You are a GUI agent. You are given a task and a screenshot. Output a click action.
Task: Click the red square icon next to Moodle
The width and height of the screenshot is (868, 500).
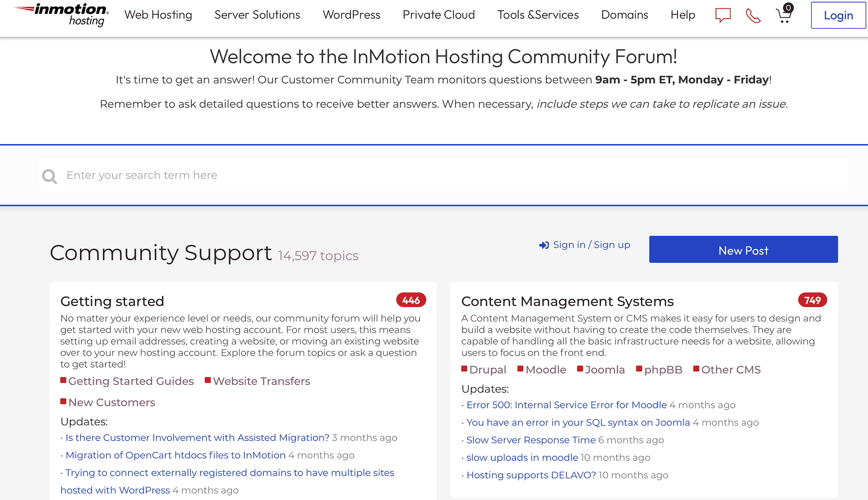(x=520, y=369)
